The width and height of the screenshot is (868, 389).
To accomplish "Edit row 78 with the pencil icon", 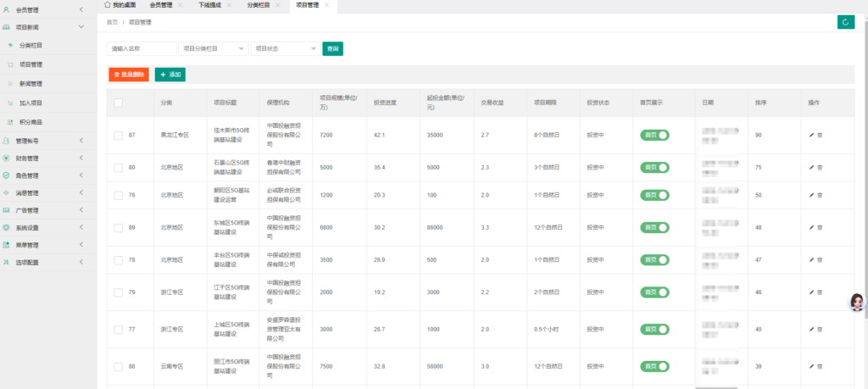I will 811,259.
